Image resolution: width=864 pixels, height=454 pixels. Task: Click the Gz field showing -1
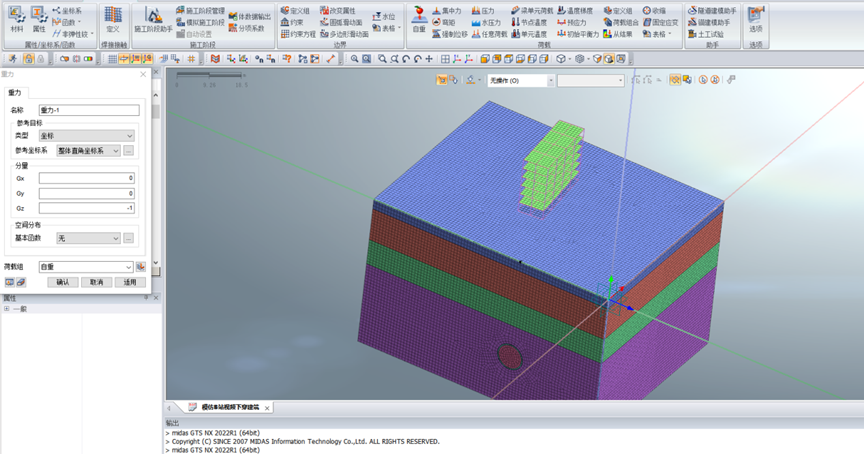87,208
